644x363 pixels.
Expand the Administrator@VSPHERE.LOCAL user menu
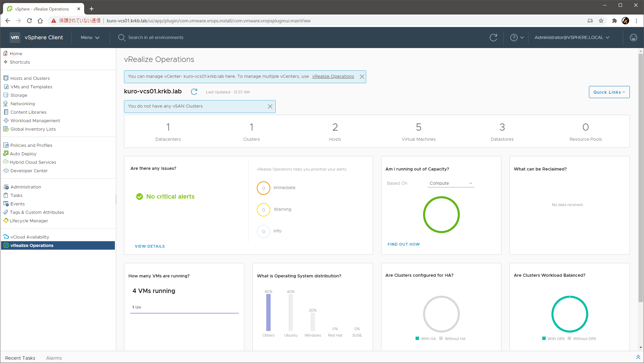tap(572, 37)
